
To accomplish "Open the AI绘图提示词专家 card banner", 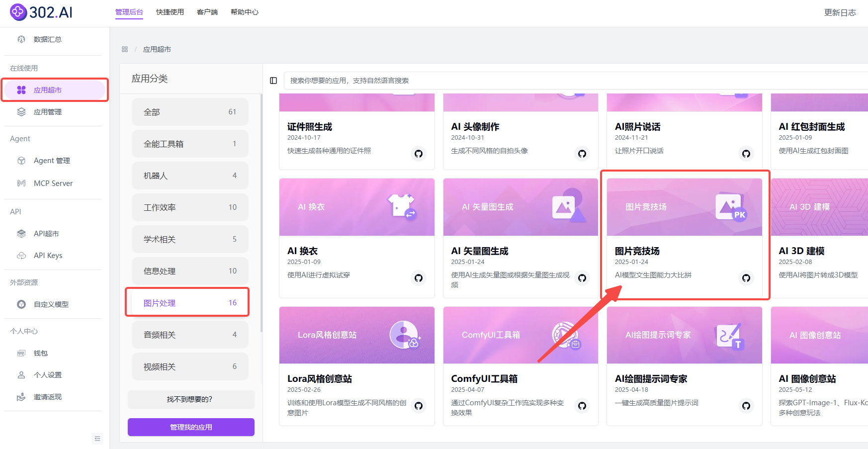I will (x=685, y=335).
